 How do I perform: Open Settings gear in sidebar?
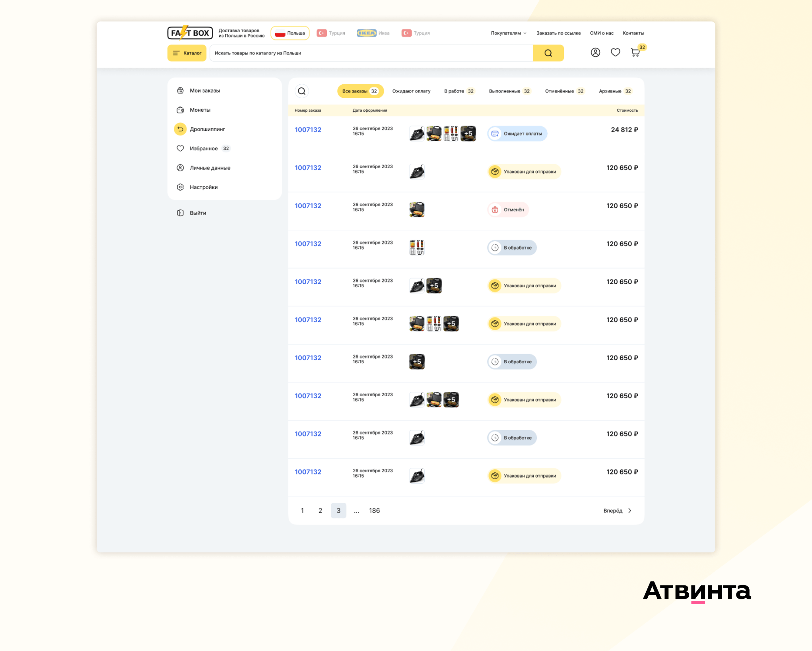click(x=203, y=187)
